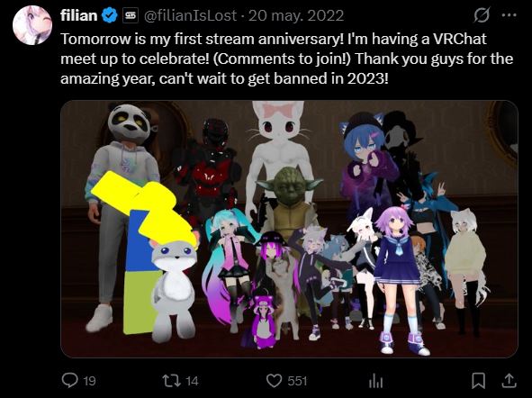View post analytics bar chart icon

(376, 381)
